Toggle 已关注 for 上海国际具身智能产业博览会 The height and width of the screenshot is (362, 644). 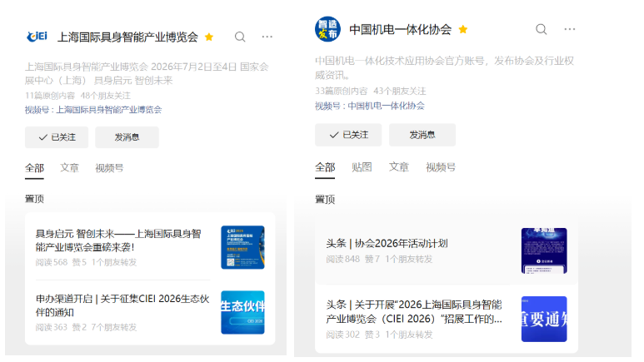[x=56, y=137]
